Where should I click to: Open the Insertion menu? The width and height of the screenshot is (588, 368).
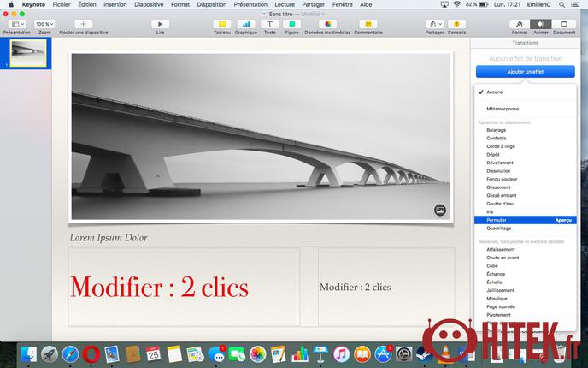pos(115,4)
